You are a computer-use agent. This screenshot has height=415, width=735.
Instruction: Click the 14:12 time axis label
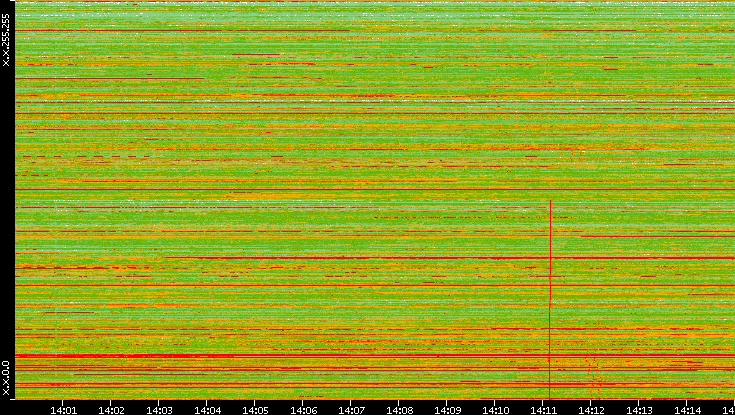tap(591, 410)
